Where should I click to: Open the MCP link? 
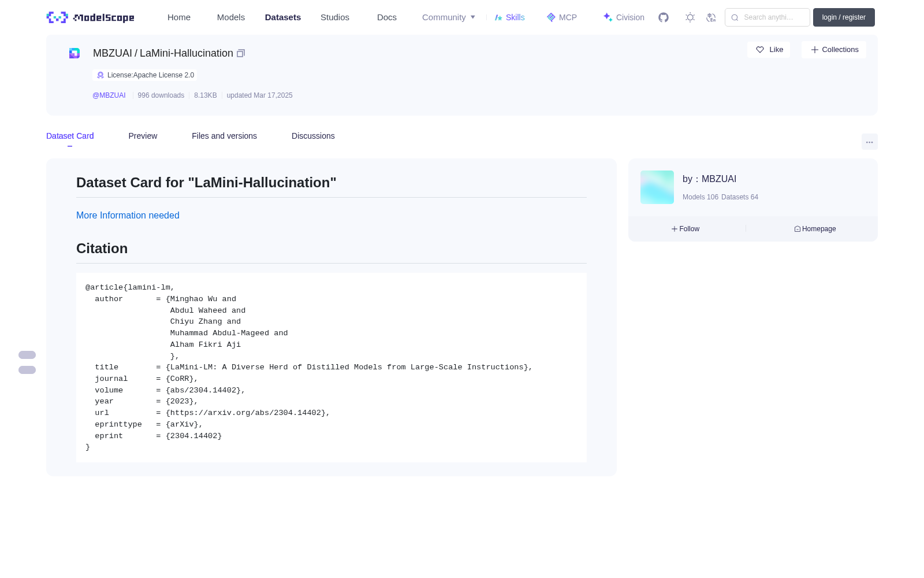(561, 17)
